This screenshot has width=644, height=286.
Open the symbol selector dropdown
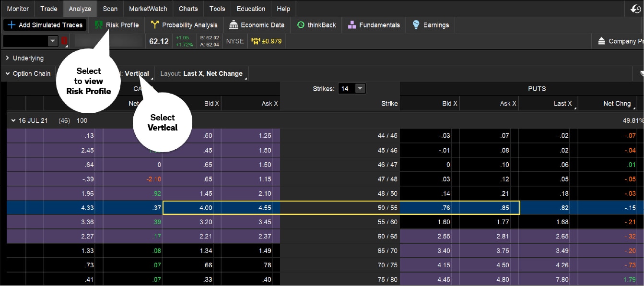53,41
